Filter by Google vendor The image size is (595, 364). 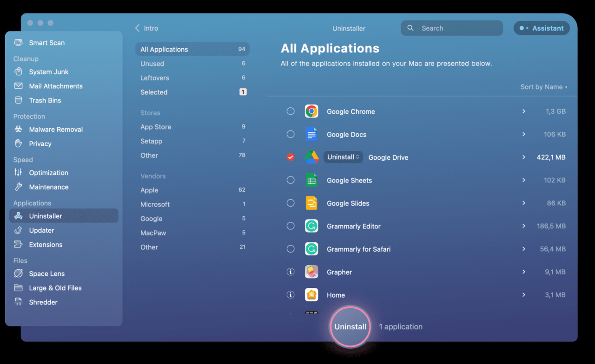click(192, 219)
